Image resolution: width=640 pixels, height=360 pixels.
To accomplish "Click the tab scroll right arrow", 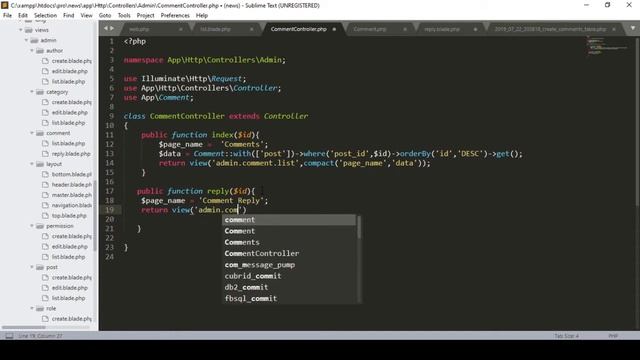I will (112, 29).
